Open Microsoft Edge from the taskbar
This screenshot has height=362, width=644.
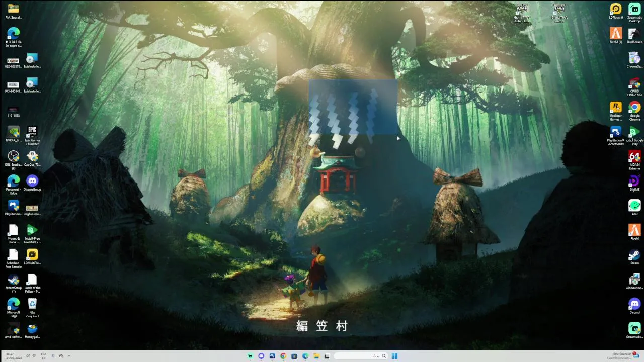click(305, 356)
